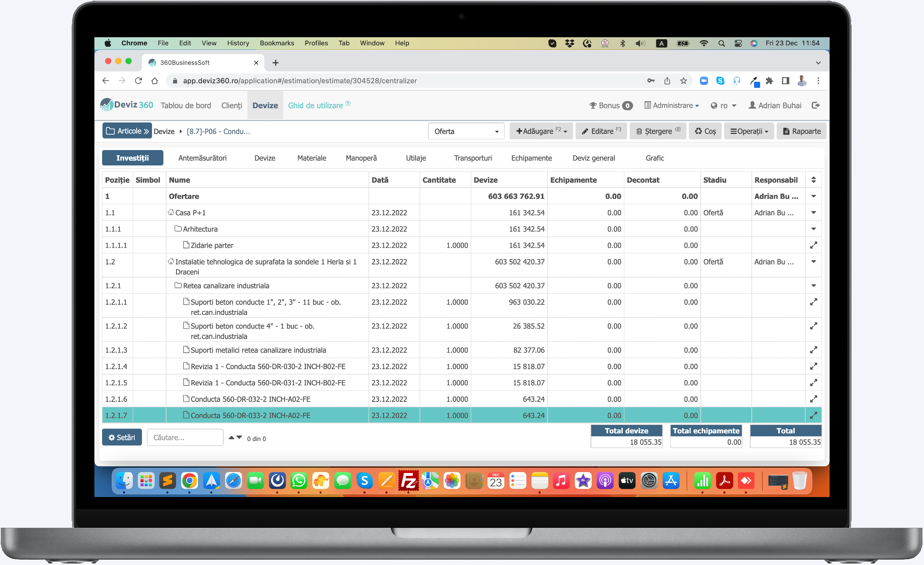Click the expand arrows icon for Zidarie parter
This screenshot has width=924, height=565.
pyautogui.click(x=813, y=245)
